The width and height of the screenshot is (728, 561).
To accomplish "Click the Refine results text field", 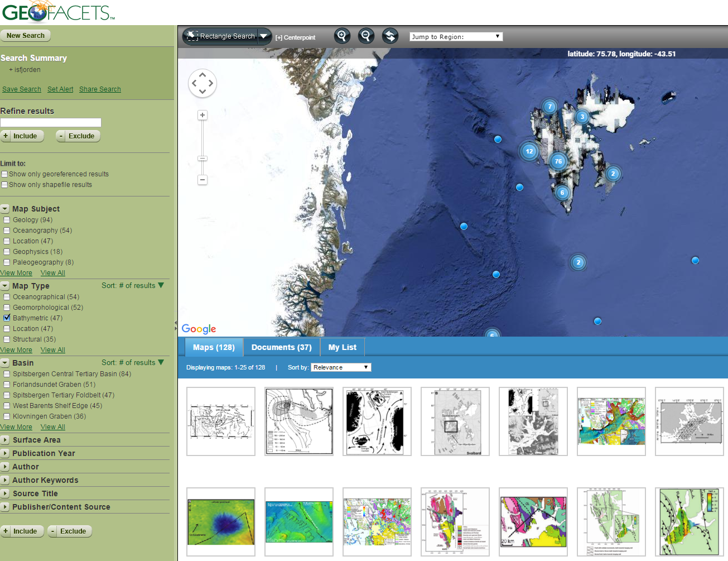I will click(x=51, y=123).
